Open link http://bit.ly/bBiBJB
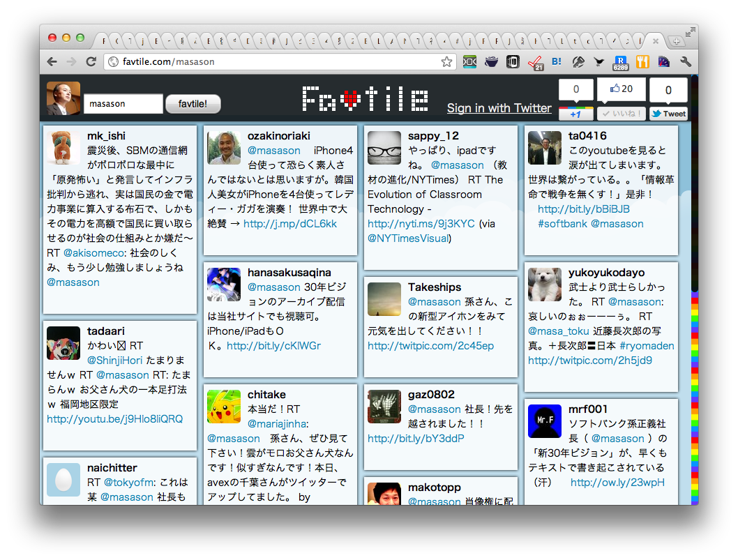Image resolution: width=738 pixels, height=560 pixels. (x=584, y=209)
